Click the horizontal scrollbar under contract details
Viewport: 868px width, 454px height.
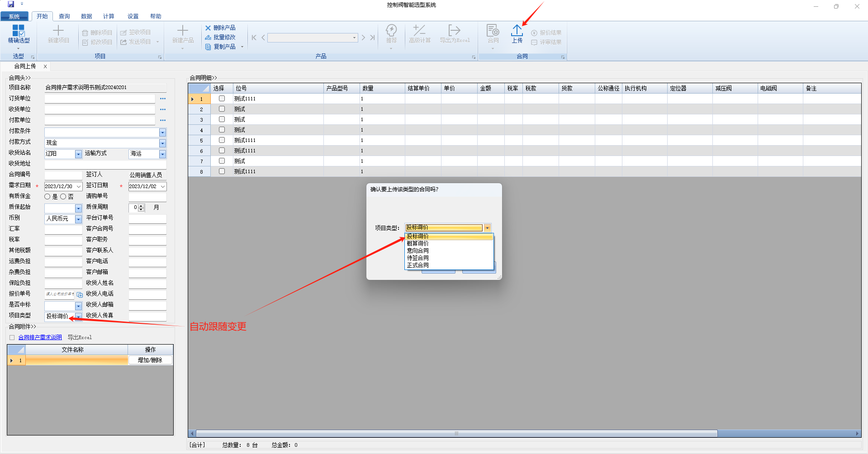point(456,433)
